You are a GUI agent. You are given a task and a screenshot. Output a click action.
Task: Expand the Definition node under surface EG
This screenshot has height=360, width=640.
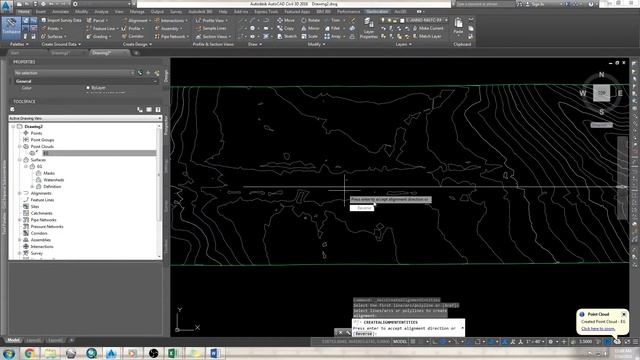[x=32, y=187]
